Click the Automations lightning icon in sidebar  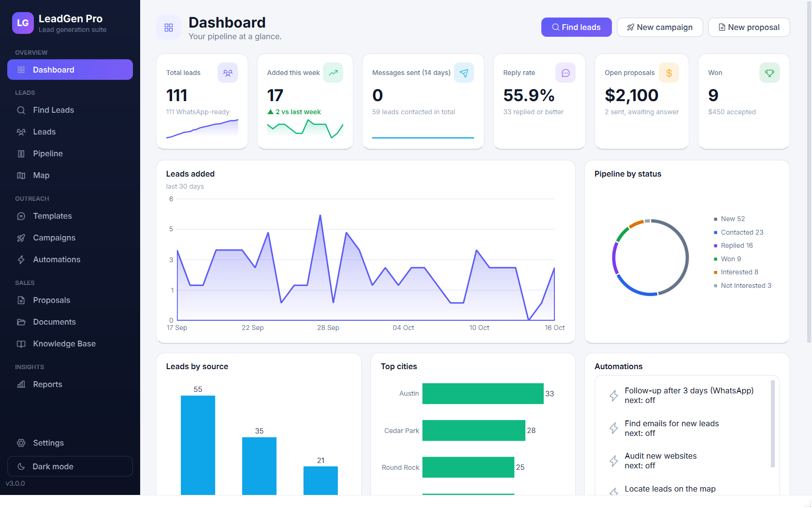21,260
